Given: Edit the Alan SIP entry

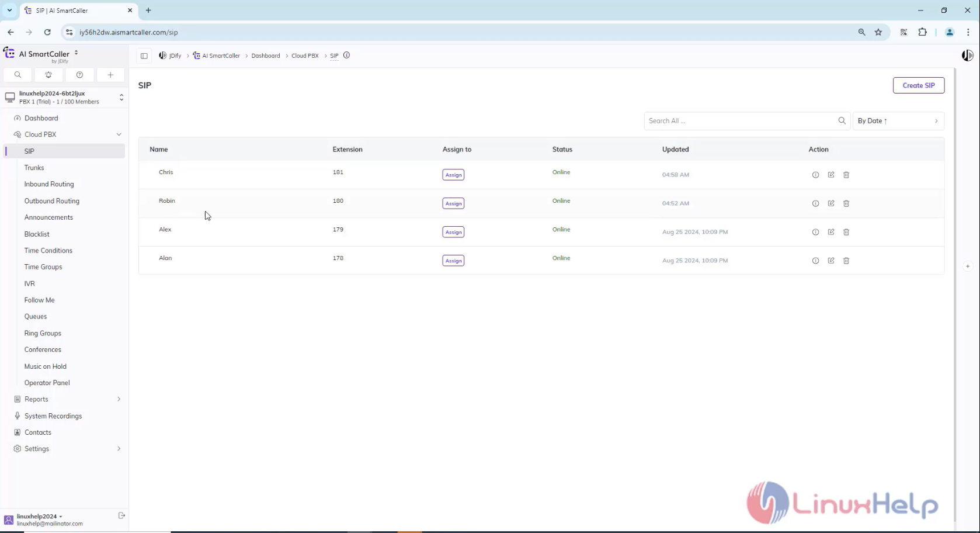Looking at the screenshot, I should [830, 261].
